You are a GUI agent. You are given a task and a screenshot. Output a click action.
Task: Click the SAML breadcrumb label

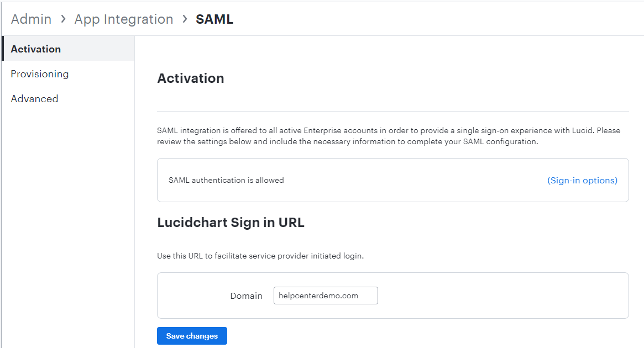214,19
